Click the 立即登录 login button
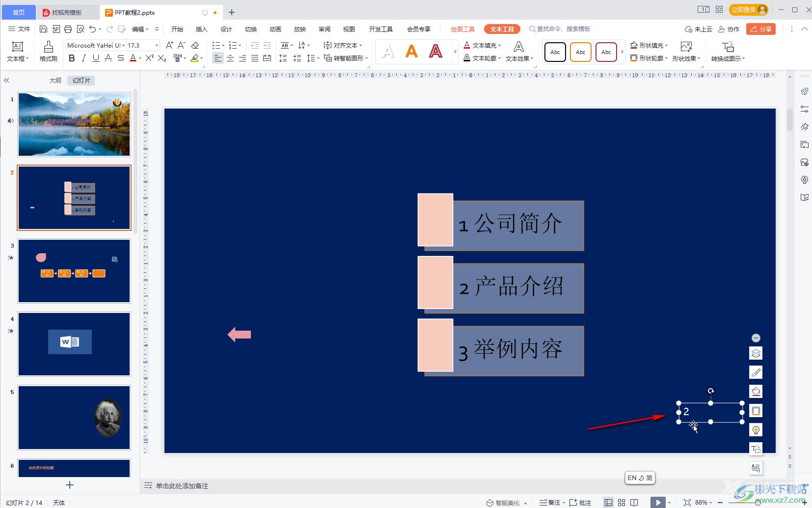 (x=748, y=9)
